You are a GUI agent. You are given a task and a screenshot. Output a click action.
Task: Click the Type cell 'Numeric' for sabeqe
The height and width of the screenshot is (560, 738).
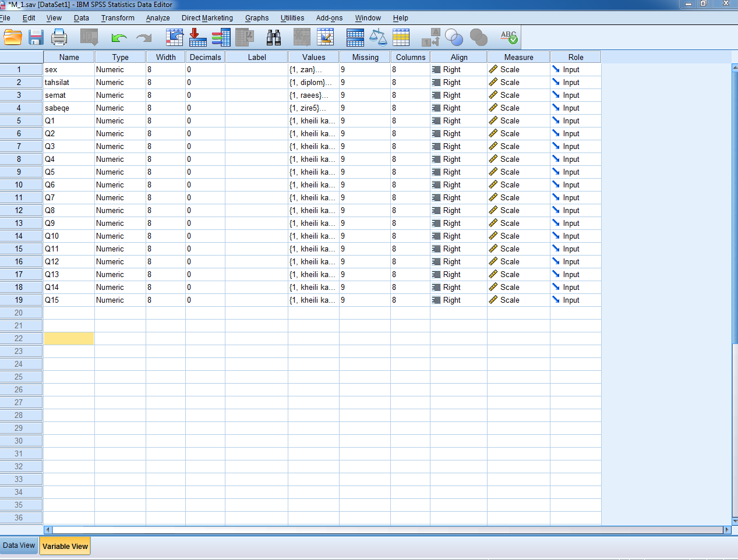(120, 108)
